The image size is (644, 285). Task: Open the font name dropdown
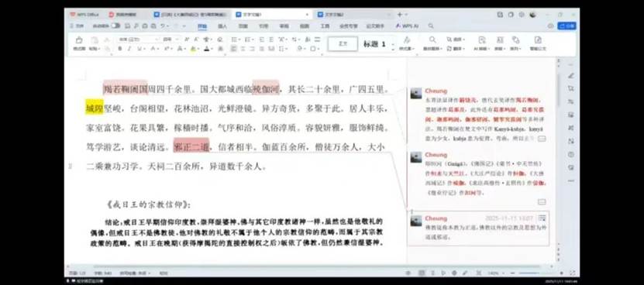coord(157,39)
